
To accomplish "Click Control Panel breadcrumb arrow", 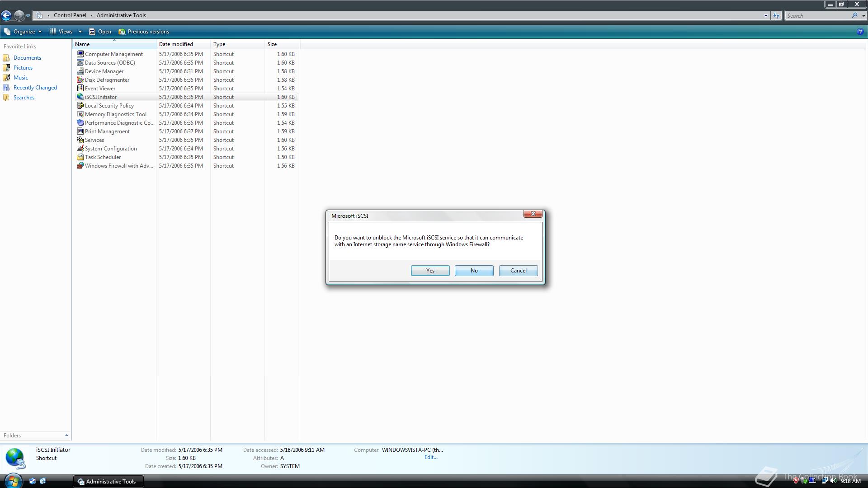I will (91, 15).
